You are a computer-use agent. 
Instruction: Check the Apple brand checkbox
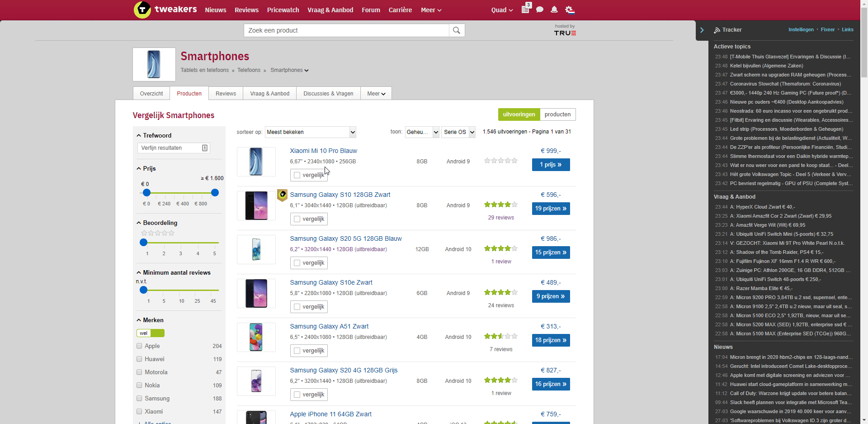point(139,346)
